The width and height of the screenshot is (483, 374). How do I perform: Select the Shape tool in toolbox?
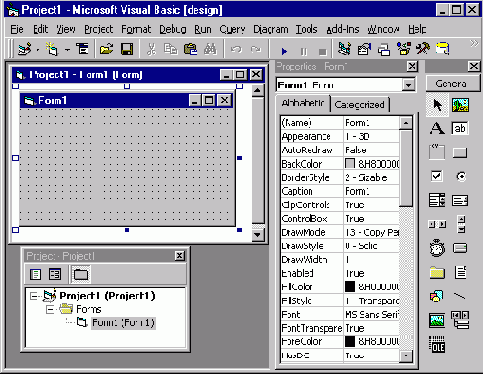[x=437, y=296]
